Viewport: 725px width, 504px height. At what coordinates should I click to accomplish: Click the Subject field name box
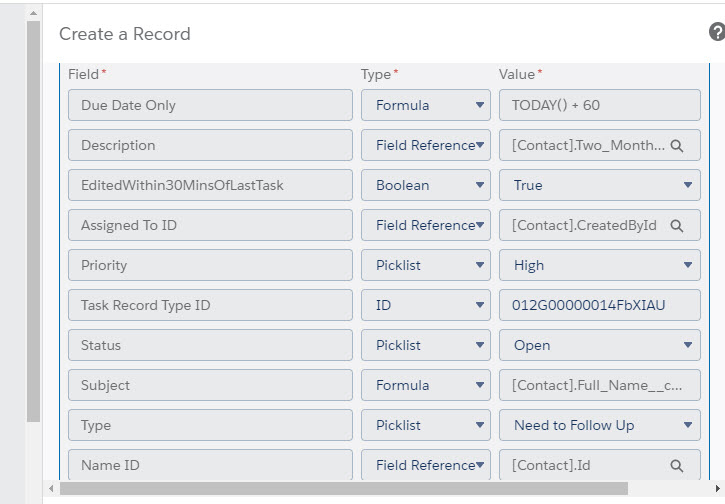[x=210, y=385]
